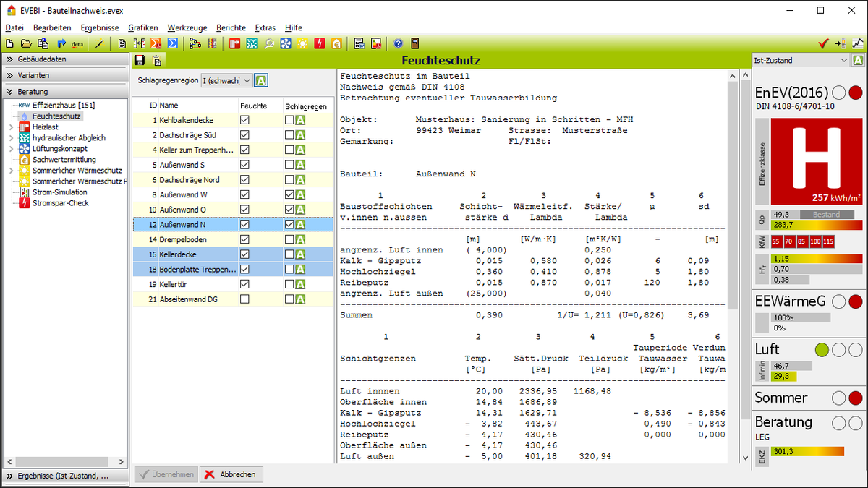Click the tree structure toolbar icon
868x488 pixels.
[x=195, y=43]
